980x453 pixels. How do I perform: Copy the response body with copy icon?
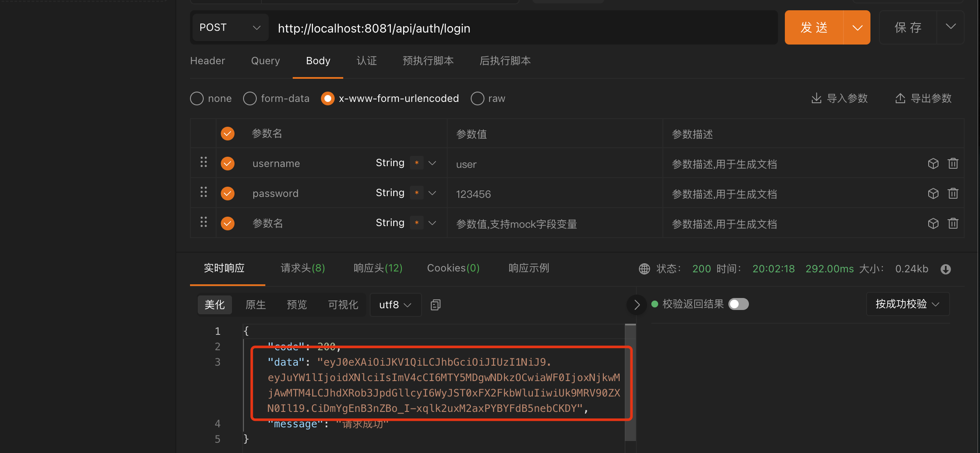click(435, 305)
